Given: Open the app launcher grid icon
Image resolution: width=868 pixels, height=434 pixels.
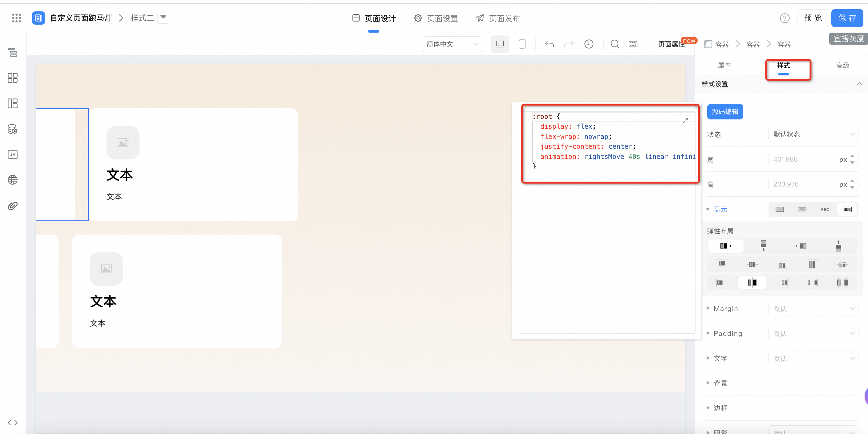Looking at the screenshot, I should [x=16, y=18].
